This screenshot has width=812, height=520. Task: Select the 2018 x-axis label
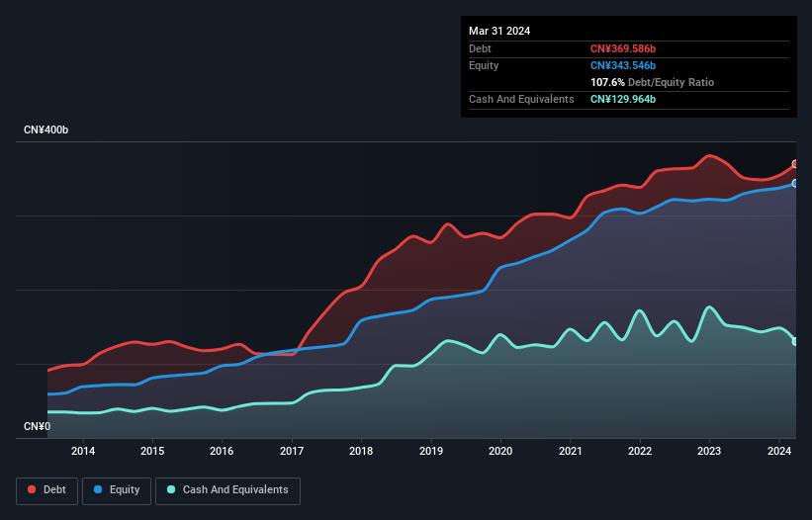(x=361, y=451)
